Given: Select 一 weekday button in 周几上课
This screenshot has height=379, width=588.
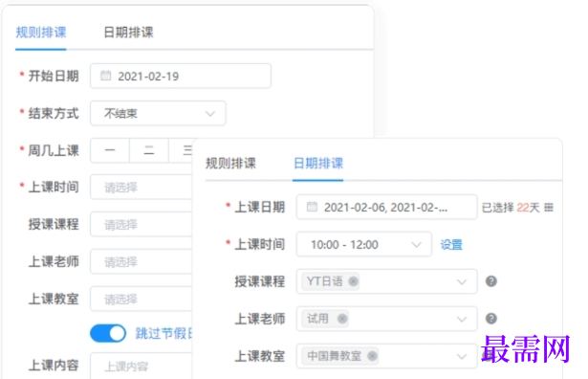Looking at the screenshot, I should pyautogui.click(x=110, y=150).
